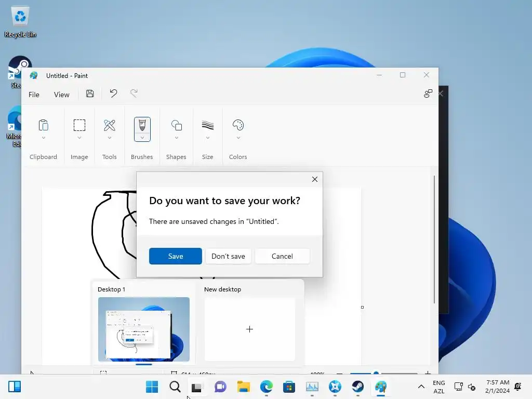The width and height of the screenshot is (532, 399).
Task: Choose Don't save in the dialog
Action: (229, 256)
